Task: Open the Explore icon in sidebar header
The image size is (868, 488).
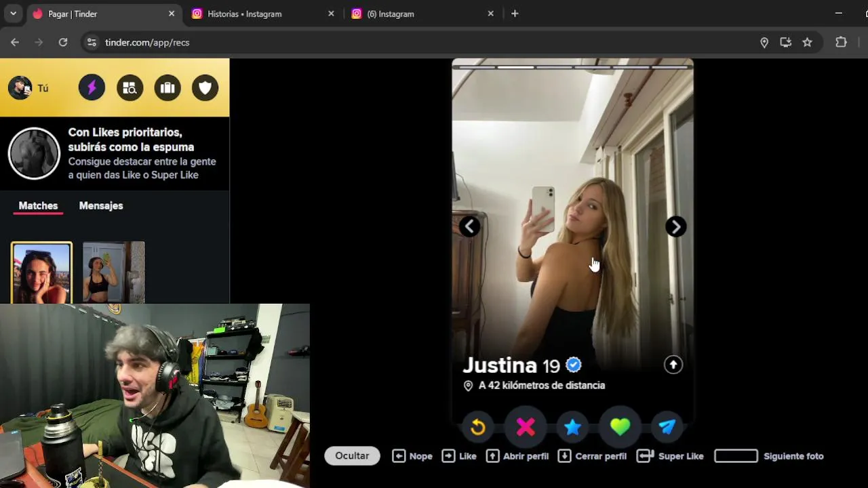Action: click(x=130, y=88)
